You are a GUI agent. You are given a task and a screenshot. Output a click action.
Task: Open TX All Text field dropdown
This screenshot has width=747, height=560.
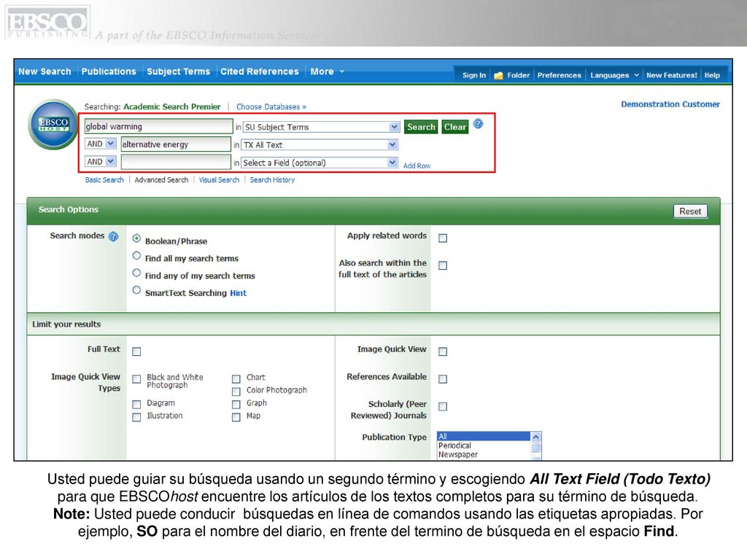click(320, 145)
